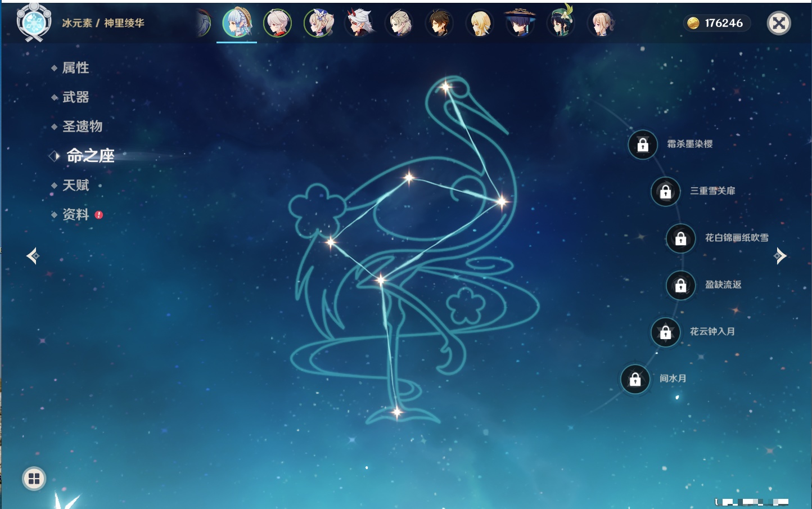The height and width of the screenshot is (509, 812).
Task: Go to the 属性 attributes page
Action: 75,68
